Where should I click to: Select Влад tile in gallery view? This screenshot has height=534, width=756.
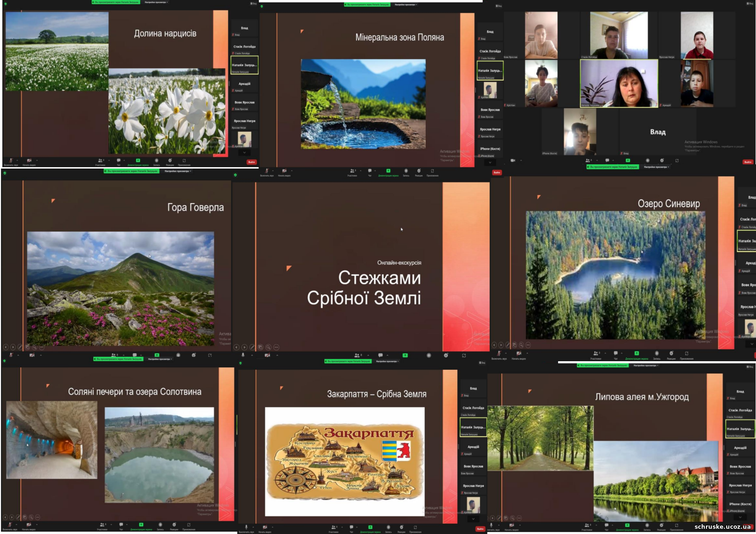coord(658,132)
